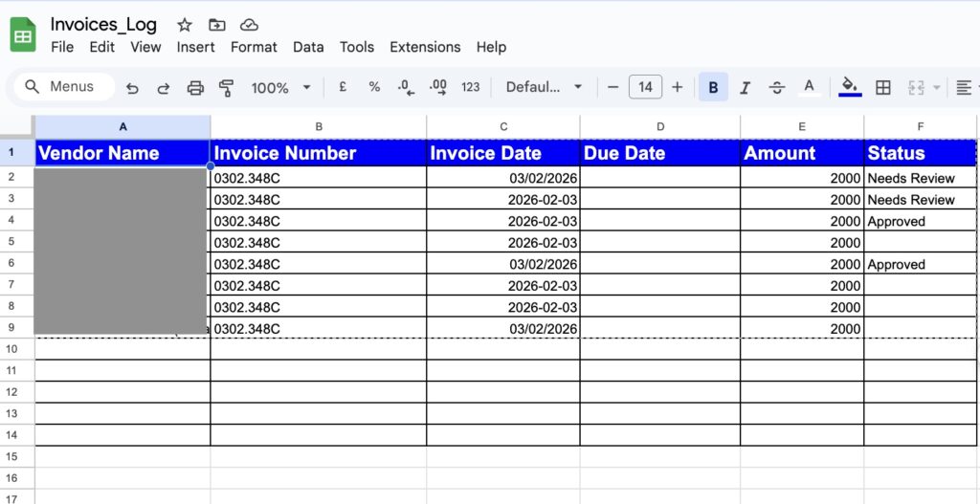Click the redo arrow icon

(164, 88)
